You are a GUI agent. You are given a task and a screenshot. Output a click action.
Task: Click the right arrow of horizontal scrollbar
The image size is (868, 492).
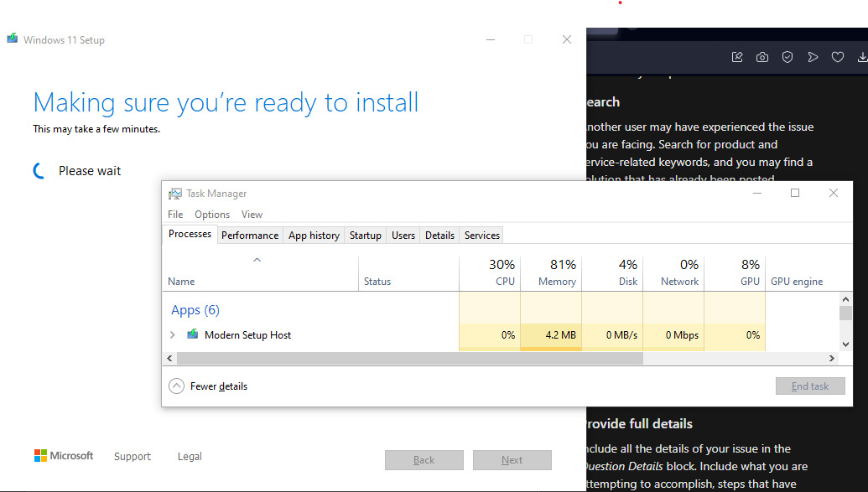tap(831, 358)
